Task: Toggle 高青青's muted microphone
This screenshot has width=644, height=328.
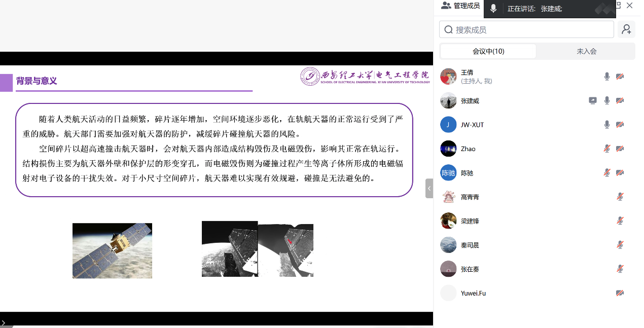Action: pyautogui.click(x=620, y=197)
